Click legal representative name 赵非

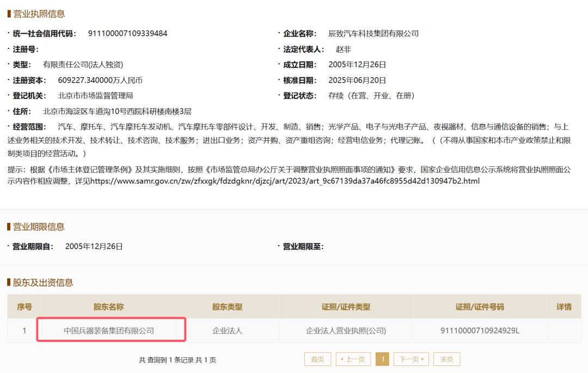[x=344, y=49]
